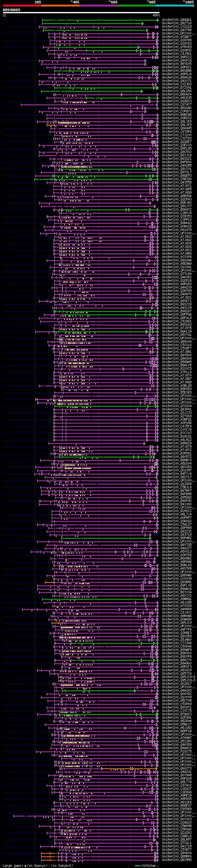Select label UniRef100_C7IZA4

[x=176, y=643]
